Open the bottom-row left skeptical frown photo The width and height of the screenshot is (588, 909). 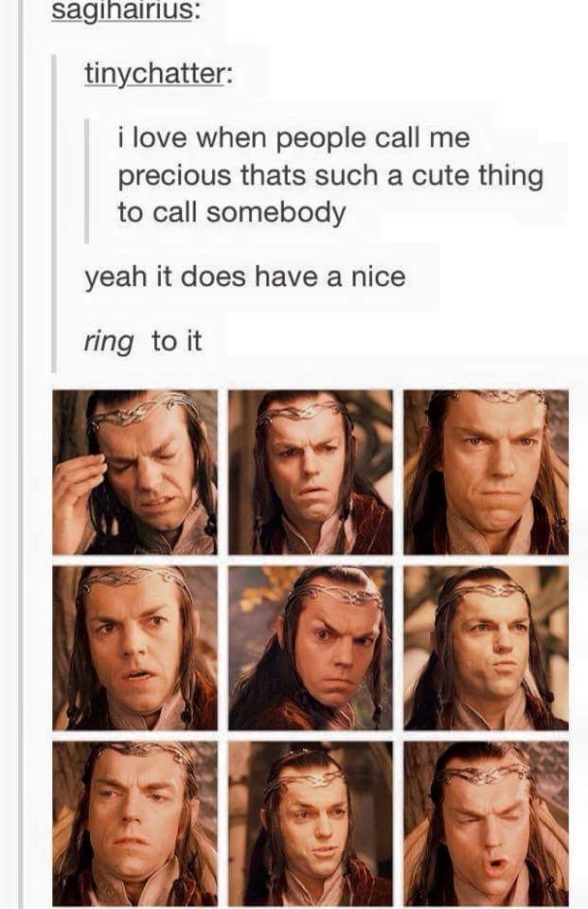pyautogui.click(x=134, y=823)
